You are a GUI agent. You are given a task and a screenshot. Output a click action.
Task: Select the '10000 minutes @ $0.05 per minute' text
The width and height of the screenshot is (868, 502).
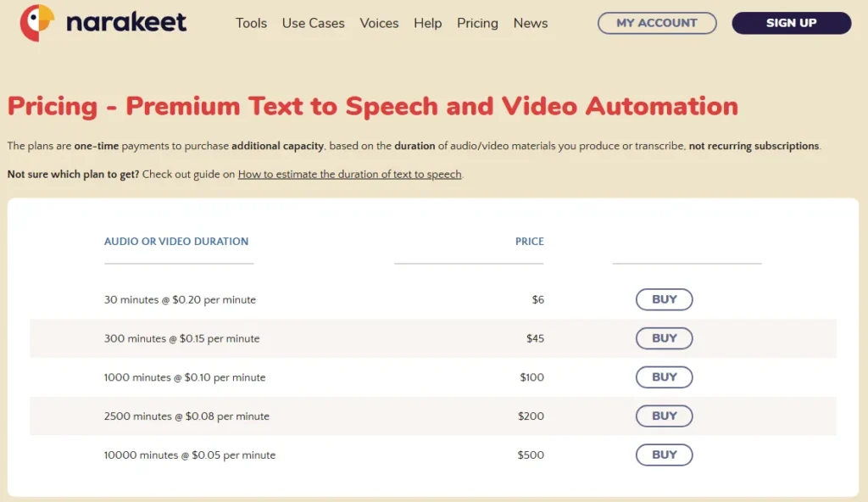click(x=190, y=455)
